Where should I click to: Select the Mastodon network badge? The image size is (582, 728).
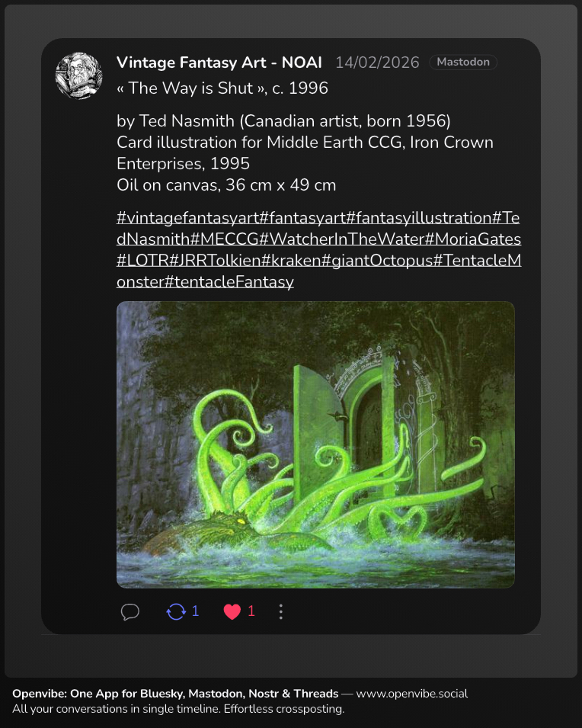point(463,63)
